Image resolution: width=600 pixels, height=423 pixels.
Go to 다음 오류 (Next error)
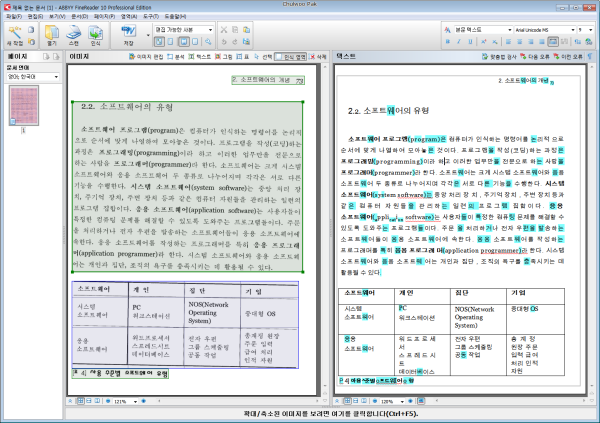pos(535,57)
